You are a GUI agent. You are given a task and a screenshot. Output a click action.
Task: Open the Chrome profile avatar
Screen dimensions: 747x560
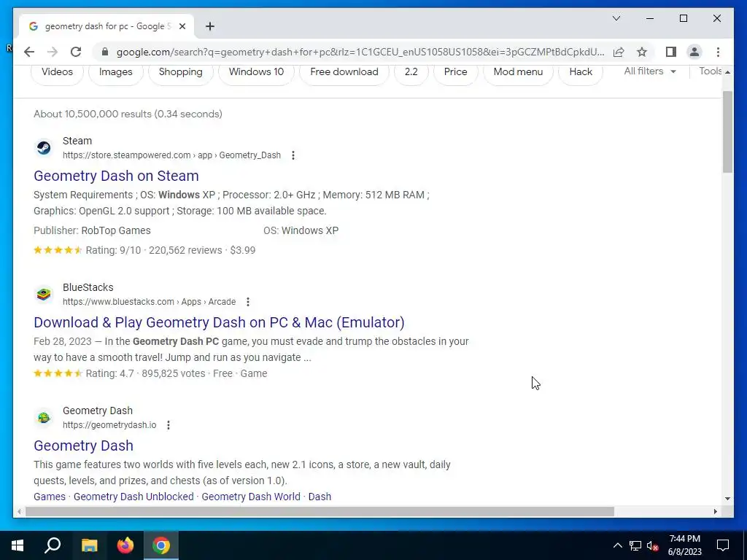(694, 52)
